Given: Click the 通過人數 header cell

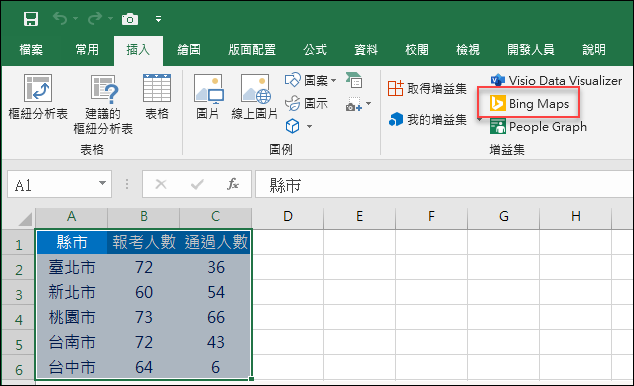Looking at the screenshot, I should click(x=216, y=242).
